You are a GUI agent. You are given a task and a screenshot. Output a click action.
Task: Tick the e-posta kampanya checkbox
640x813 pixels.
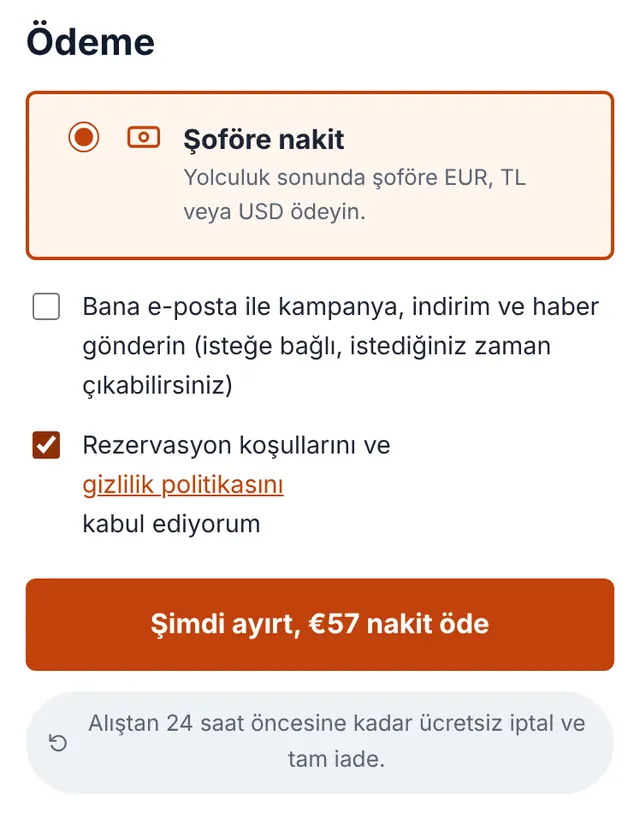[46, 306]
